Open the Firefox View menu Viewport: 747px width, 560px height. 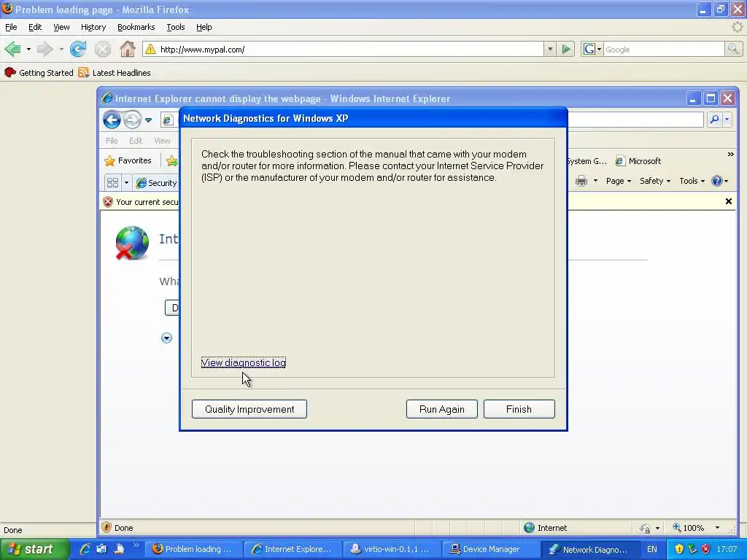tap(61, 27)
